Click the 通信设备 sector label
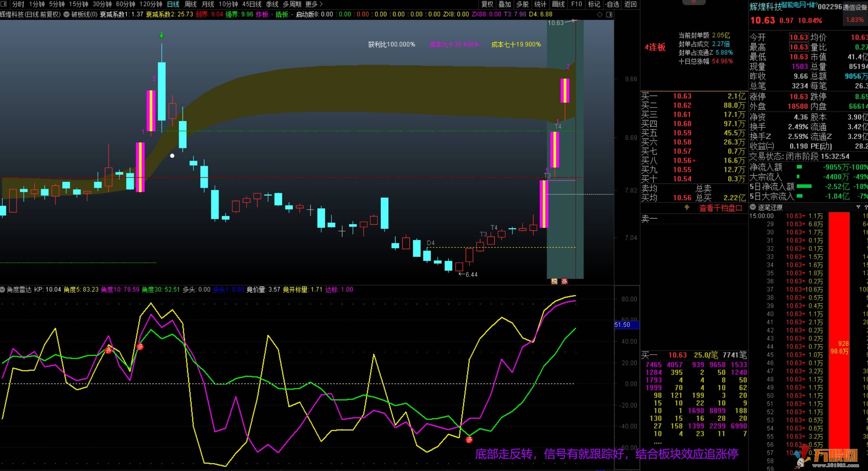 point(855,7)
